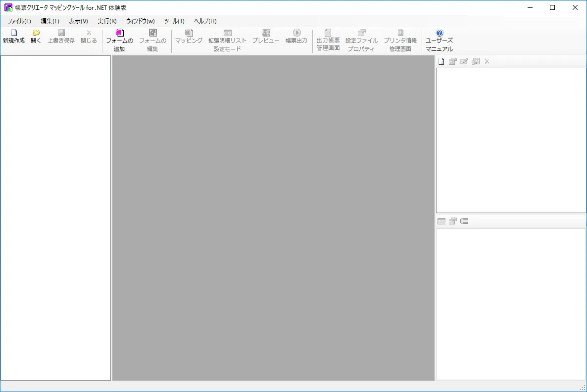The height and width of the screenshot is (392, 587).
Task: Click the フォームの編集 (Edit Form) icon
Action: coord(152,33)
